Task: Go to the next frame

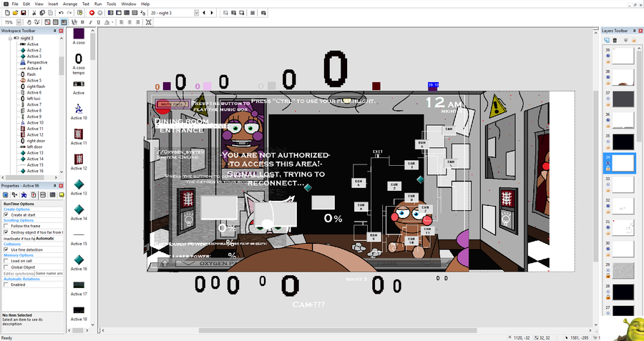Action: (212, 13)
